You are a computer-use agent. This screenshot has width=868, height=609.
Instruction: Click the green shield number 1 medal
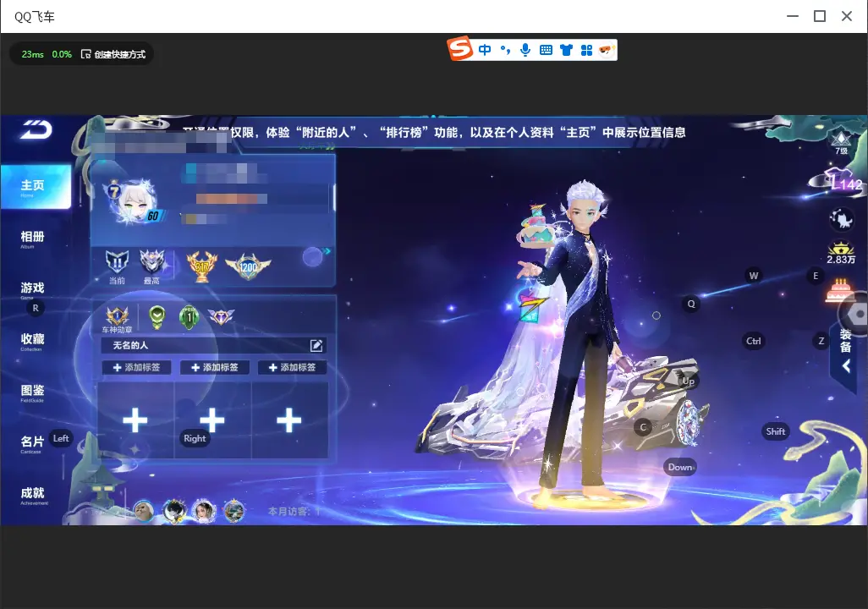click(189, 316)
